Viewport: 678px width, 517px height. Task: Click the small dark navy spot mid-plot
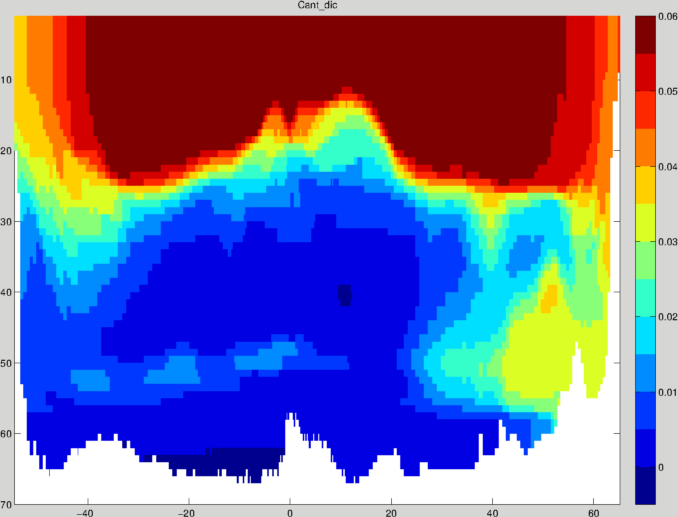point(344,294)
